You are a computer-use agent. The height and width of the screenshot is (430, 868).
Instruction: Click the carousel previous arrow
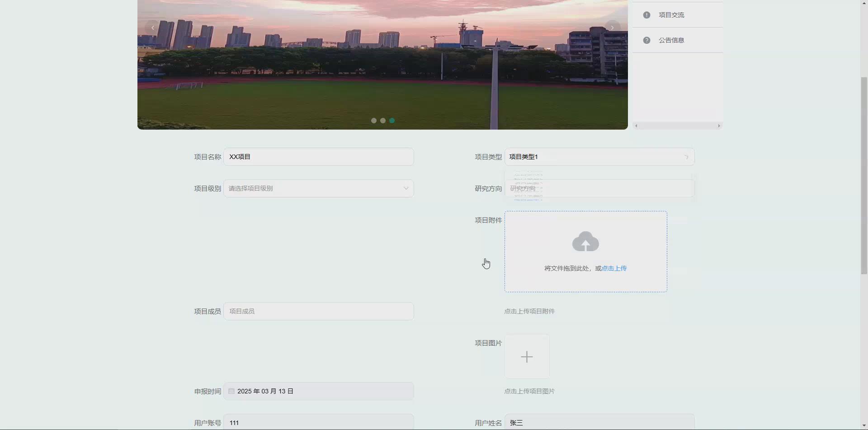coord(153,27)
